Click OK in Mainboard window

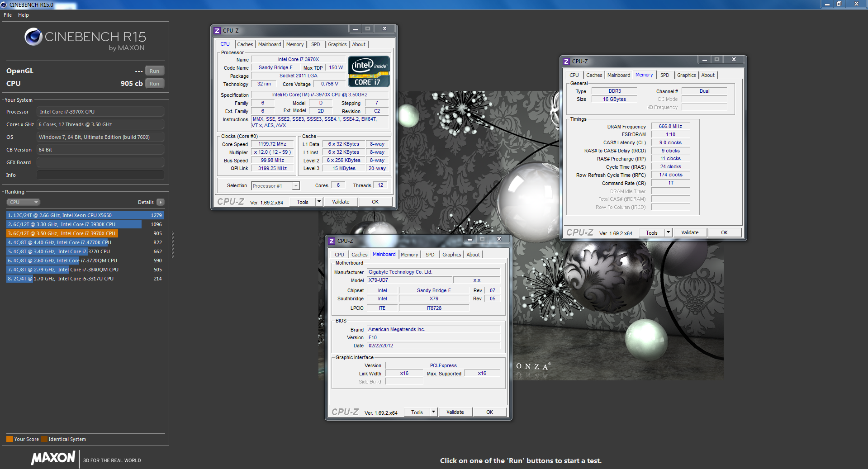(x=489, y=412)
